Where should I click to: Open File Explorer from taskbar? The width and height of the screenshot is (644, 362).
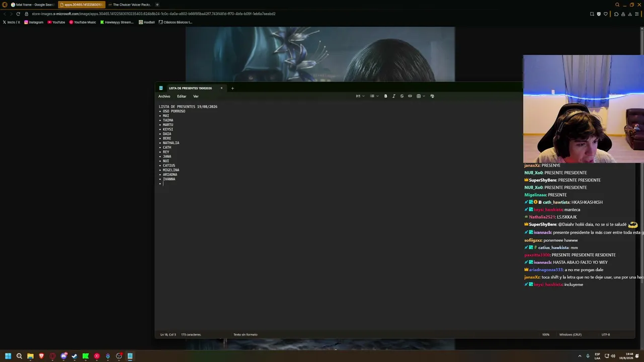click(30, 356)
